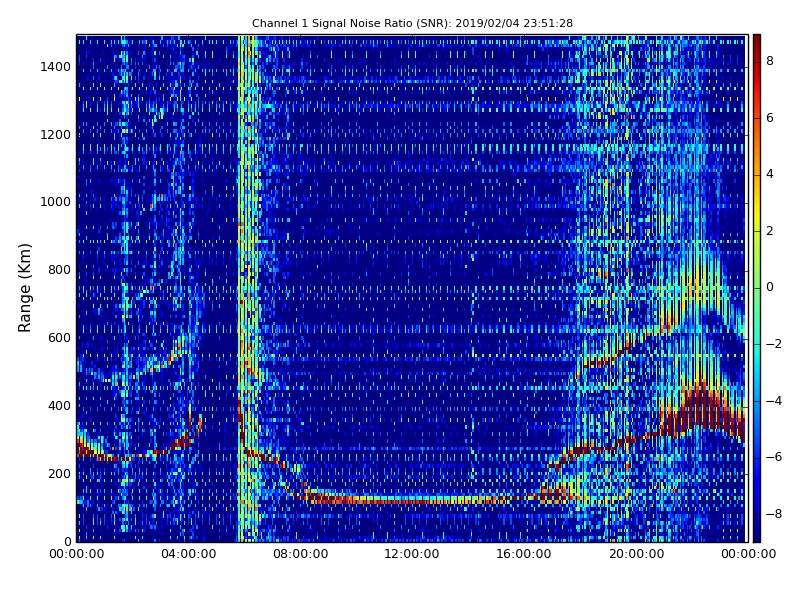
Task: Click the SNR colorbar gradient strip
Action: 757,288
